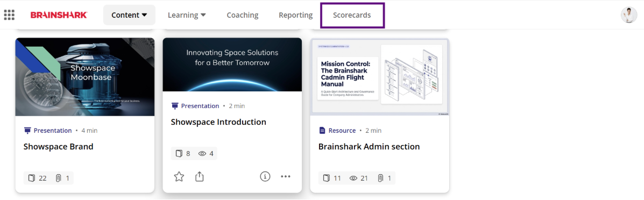This screenshot has height=200, width=644.
Task: Click the Resource label on Admin section card
Action: 342,131
